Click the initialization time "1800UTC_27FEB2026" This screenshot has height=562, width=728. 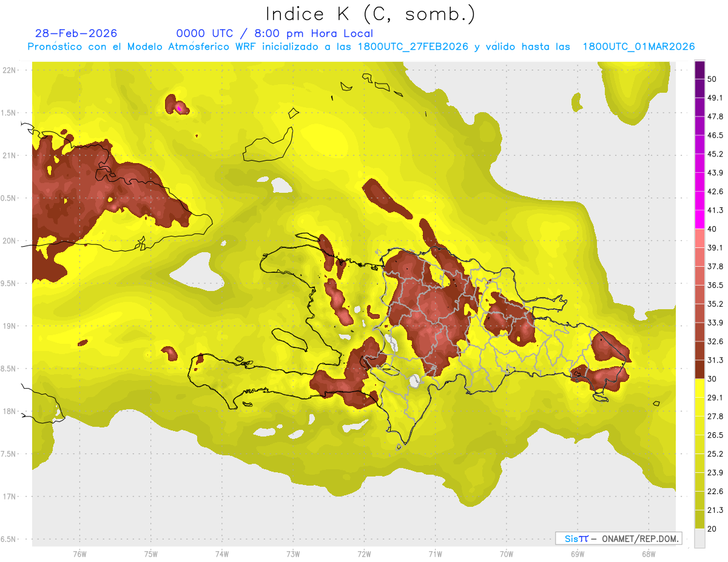(413, 47)
